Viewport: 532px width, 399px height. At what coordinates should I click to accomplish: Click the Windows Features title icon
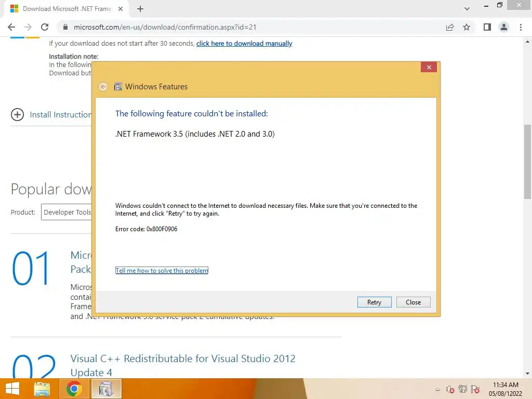(x=118, y=87)
